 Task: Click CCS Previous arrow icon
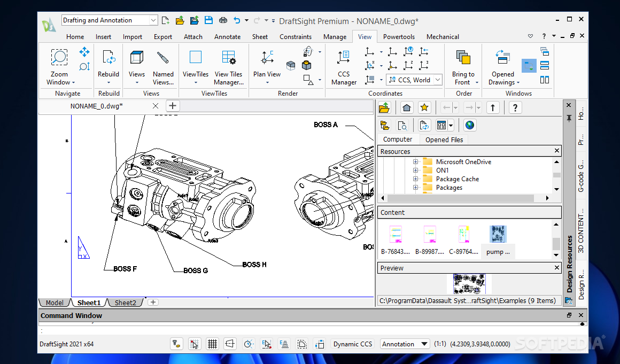424,51
